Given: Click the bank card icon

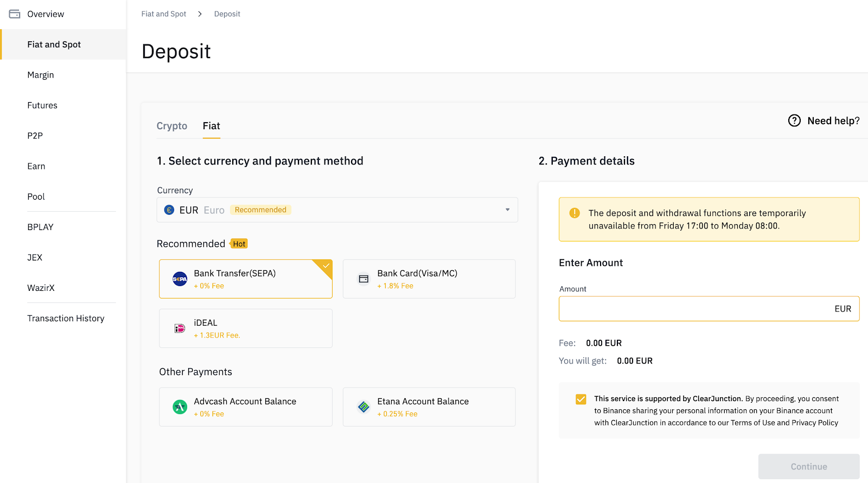Looking at the screenshot, I should (363, 279).
